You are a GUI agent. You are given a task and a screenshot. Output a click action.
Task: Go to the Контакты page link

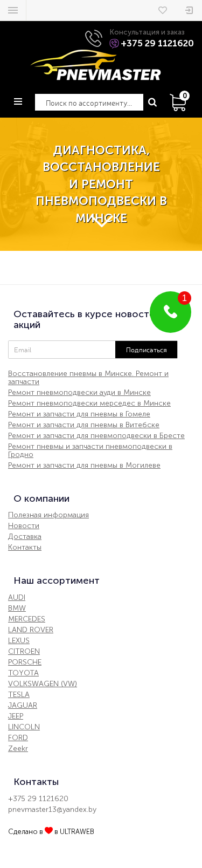(x=25, y=547)
